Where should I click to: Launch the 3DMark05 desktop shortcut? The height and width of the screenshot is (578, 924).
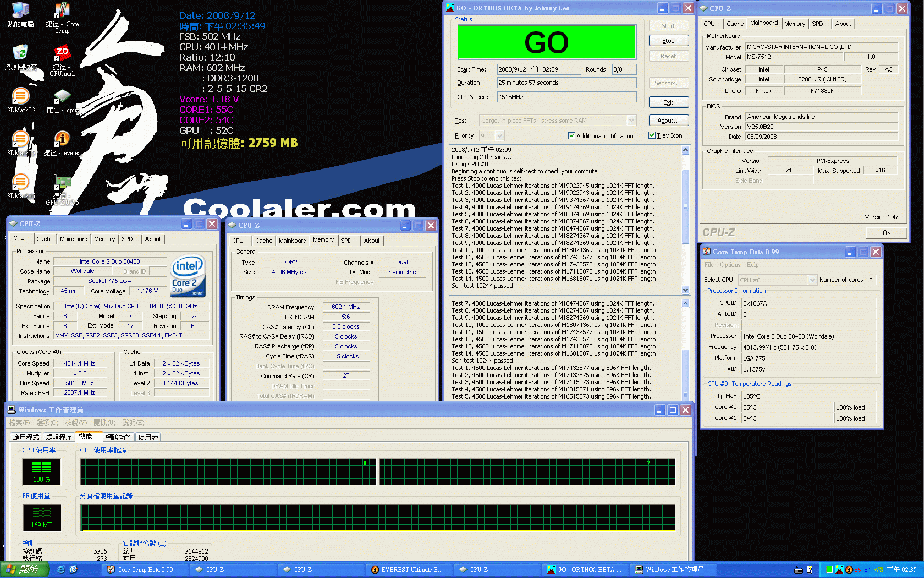pos(20,143)
